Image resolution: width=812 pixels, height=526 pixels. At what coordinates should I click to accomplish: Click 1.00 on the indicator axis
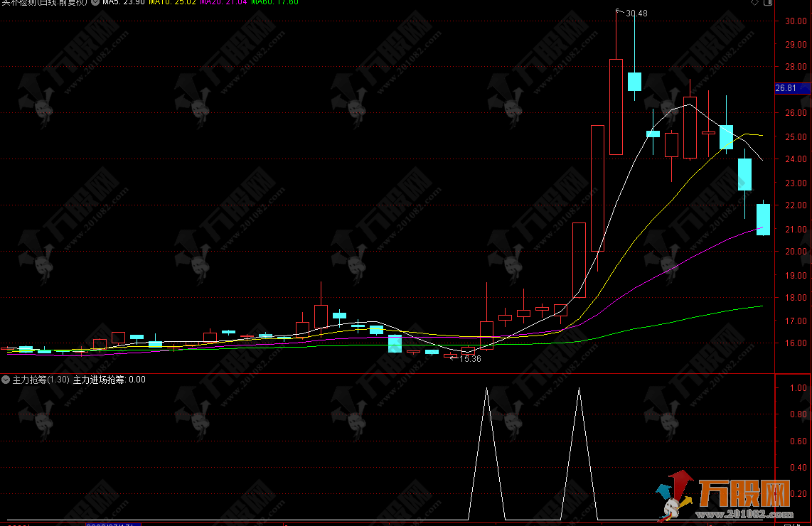coord(798,388)
